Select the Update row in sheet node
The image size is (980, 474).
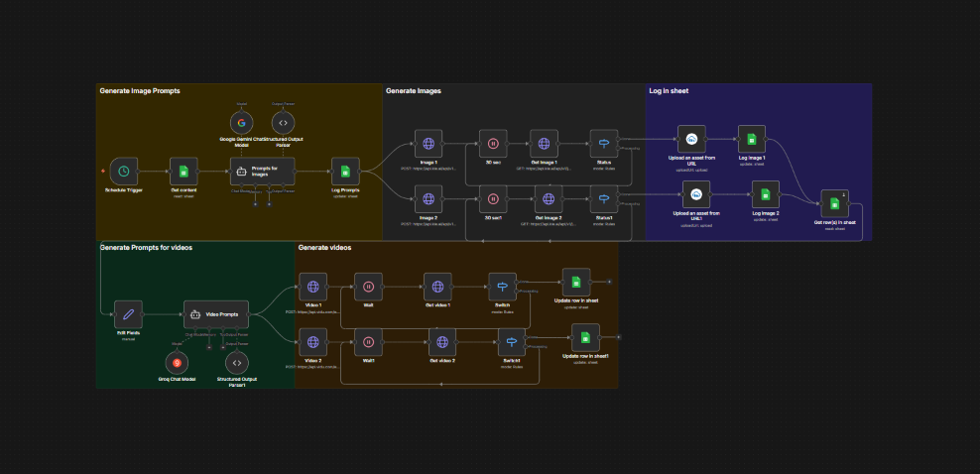[576, 283]
